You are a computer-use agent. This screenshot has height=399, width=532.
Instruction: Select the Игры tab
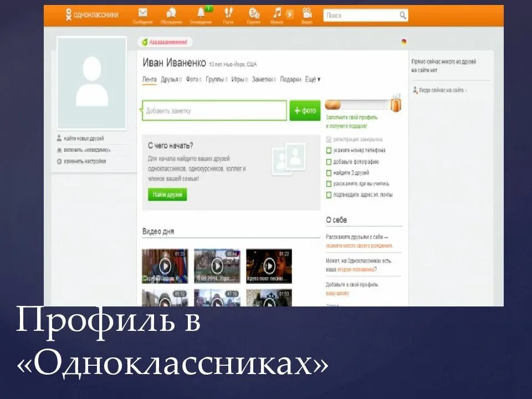coord(238,79)
